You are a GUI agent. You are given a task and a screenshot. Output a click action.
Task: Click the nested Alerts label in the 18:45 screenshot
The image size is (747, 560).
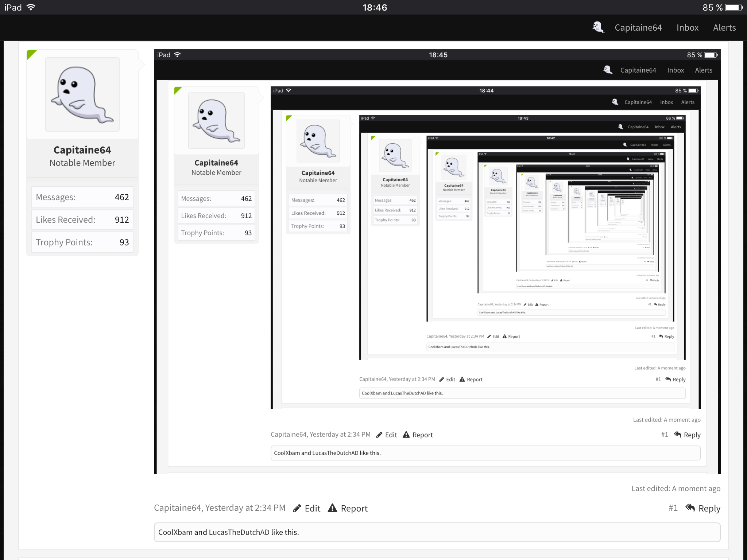tap(704, 70)
